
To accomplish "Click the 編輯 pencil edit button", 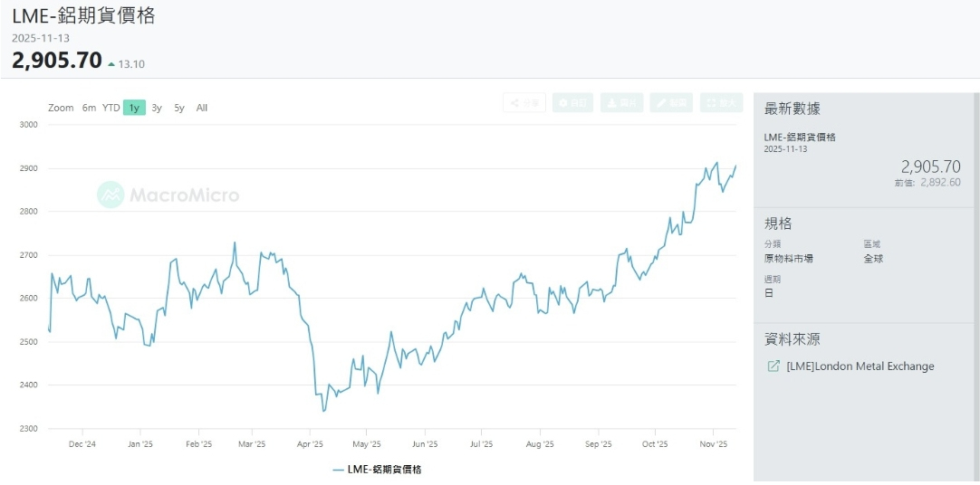I will coord(670,103).
